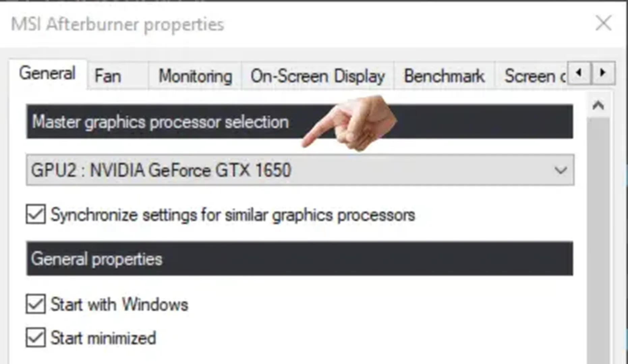Toggle Start with Windows option
628x364 pixels.
[35, 304]
